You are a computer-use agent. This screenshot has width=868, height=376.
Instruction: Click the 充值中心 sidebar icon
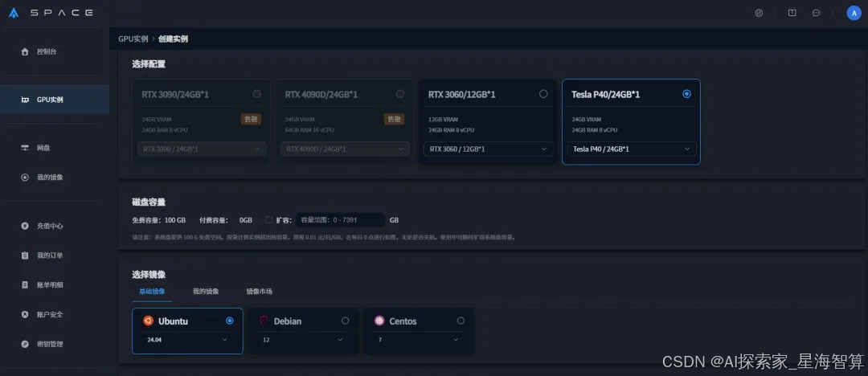click(x=24, y=226)
